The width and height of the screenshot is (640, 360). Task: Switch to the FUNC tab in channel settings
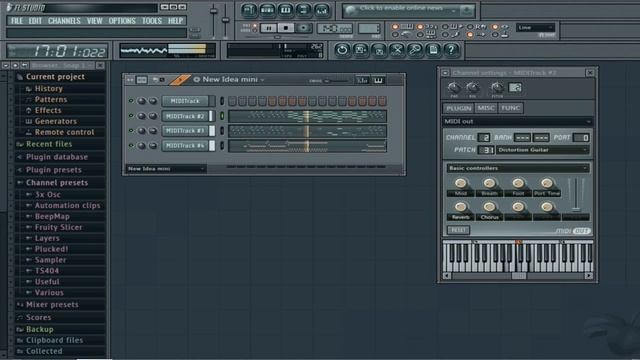(x=510, y=108)
